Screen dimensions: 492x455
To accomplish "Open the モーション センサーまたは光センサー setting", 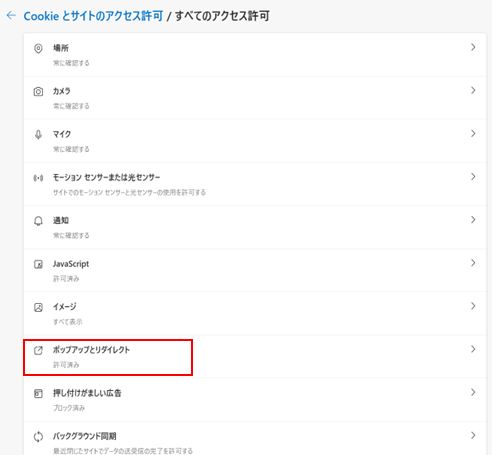I will coord(255,184).
